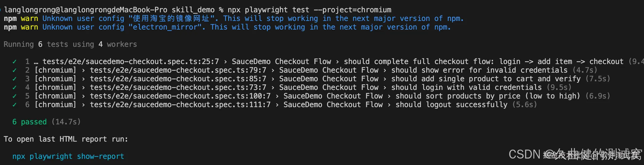Open saucedemo-checkout.spec.ts:25:7 file path
644x165 pixels.
click(x=131, y=62)
